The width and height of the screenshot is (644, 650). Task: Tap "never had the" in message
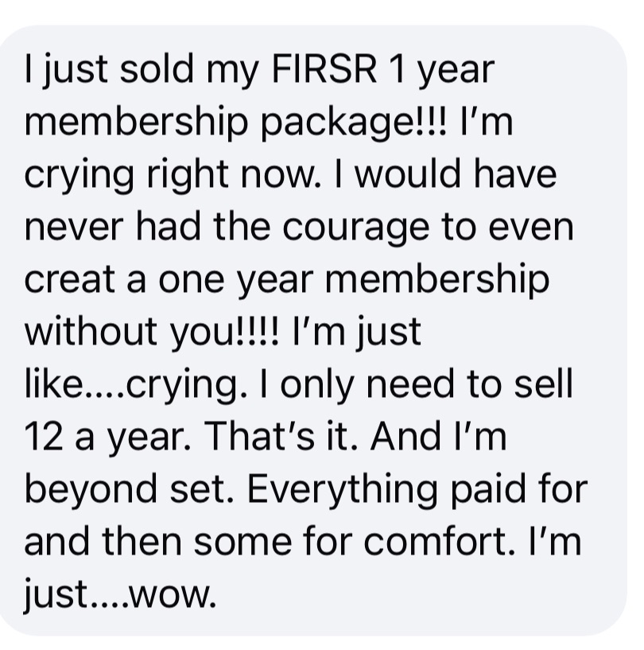[148, 229]
